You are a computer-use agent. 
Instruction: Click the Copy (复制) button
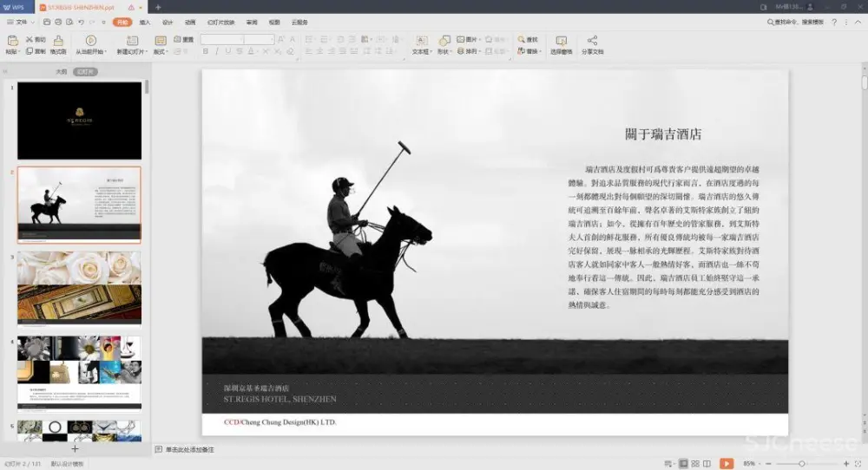pos(36,51)
